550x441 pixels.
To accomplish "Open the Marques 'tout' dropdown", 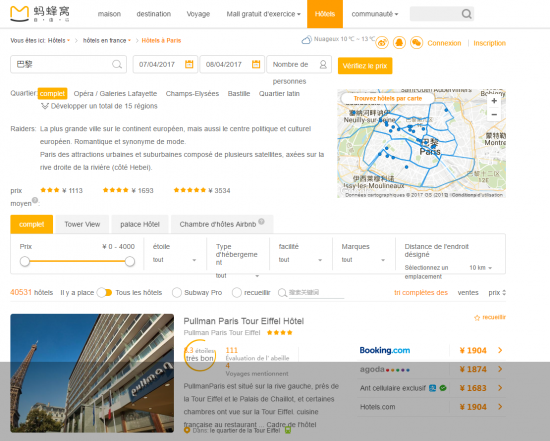I will (363, 260).
